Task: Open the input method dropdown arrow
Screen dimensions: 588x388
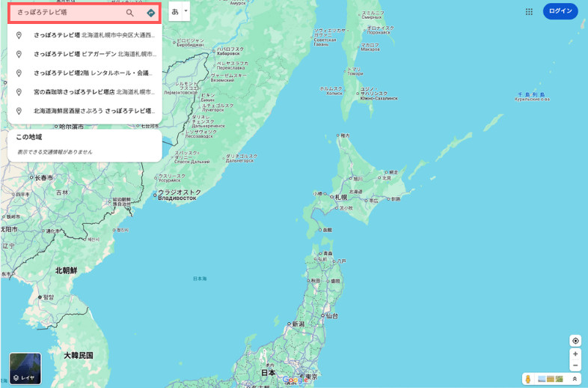Action: 186,11
